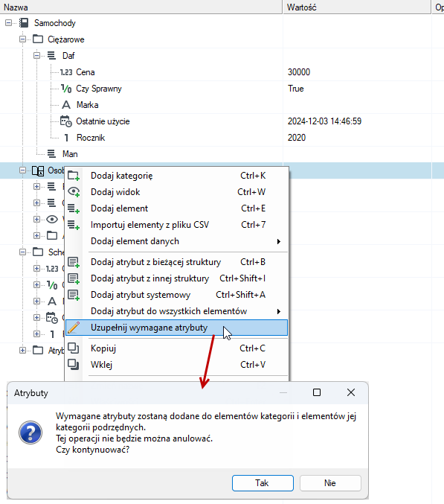Click the Daf element list icon
The height and width of the screenshot is (504, 444).
click(51, 56)
